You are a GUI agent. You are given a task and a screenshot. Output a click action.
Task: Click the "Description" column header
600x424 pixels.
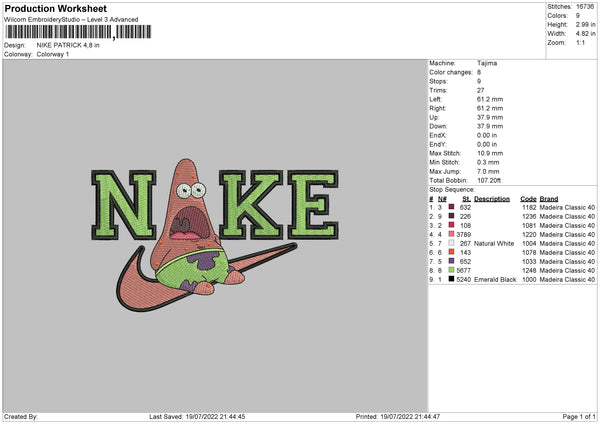tap(492, 199)
